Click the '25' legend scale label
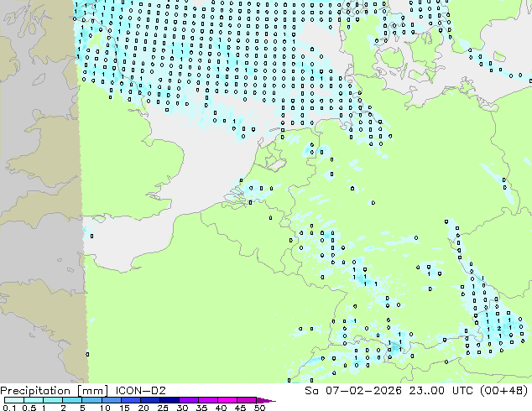This screenshot has height=411, width=532. coord(163,408)
